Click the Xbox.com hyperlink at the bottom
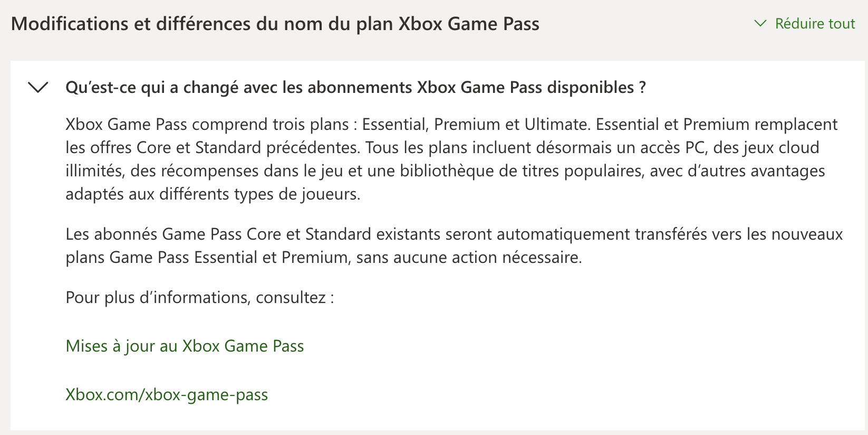This screenshot has height=435, width=868. [167, 394]
